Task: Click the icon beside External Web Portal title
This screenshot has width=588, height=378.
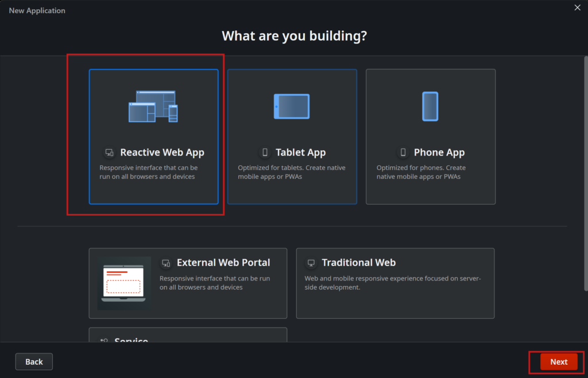Action: pyautogui.click(x=166, y=263)
